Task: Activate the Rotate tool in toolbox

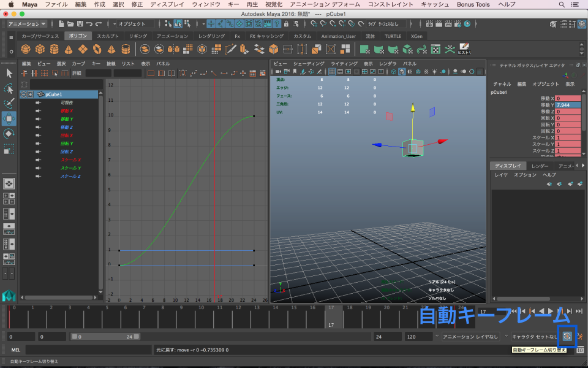Action: point(9,134)
